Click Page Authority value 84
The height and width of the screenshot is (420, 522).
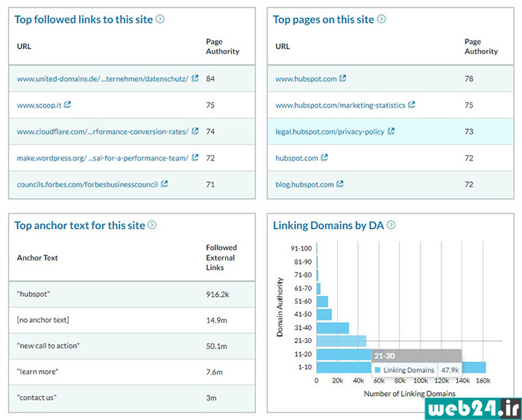click(x=210, y=79)
